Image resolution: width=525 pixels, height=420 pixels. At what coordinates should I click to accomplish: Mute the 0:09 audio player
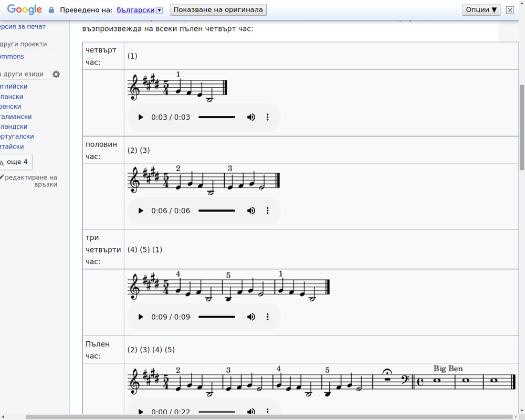click(x=251, y=317)
